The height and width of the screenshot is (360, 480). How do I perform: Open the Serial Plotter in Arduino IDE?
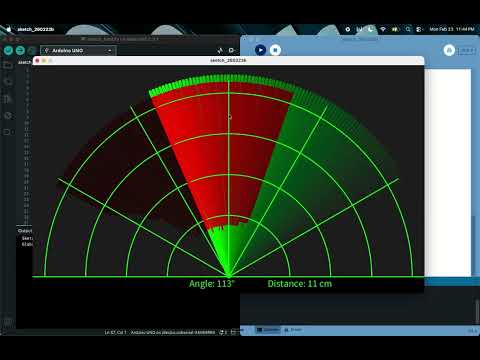coord(220,50)
